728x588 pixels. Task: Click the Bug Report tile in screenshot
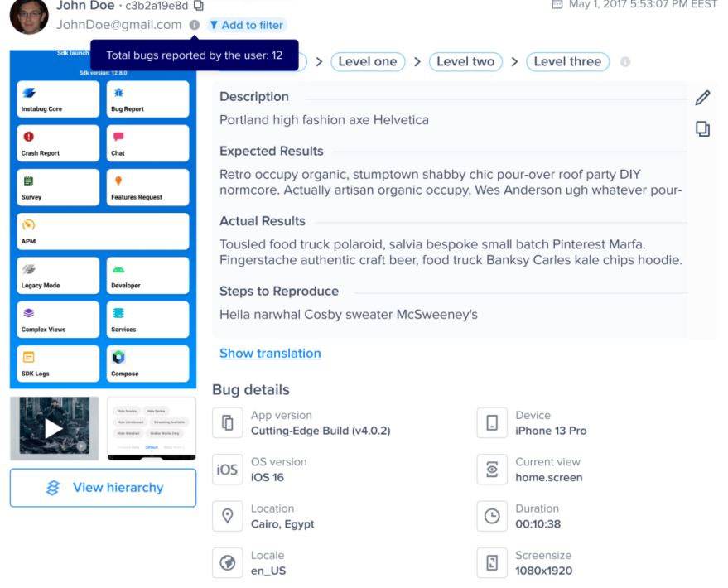point(147,99)
